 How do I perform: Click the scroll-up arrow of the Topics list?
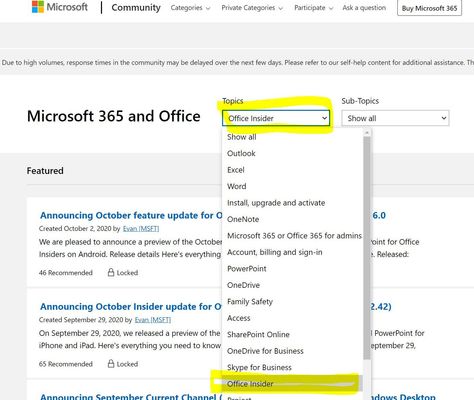point(367,133)
